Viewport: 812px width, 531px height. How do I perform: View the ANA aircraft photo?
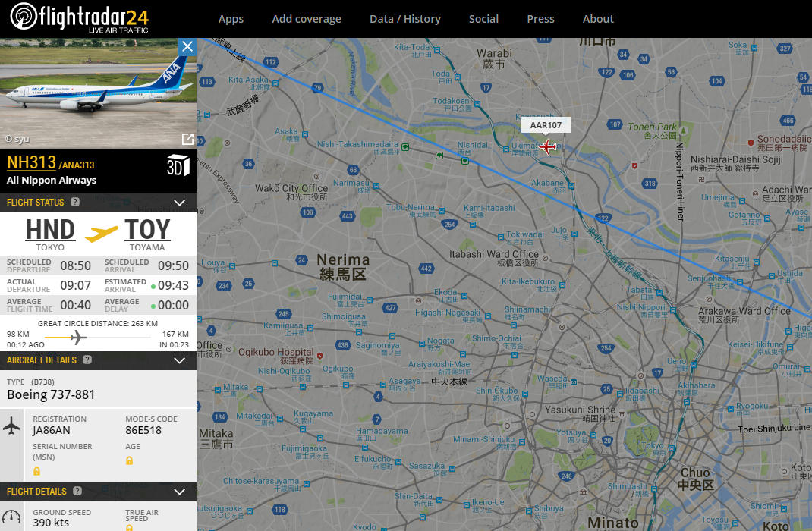click(99, 93)
